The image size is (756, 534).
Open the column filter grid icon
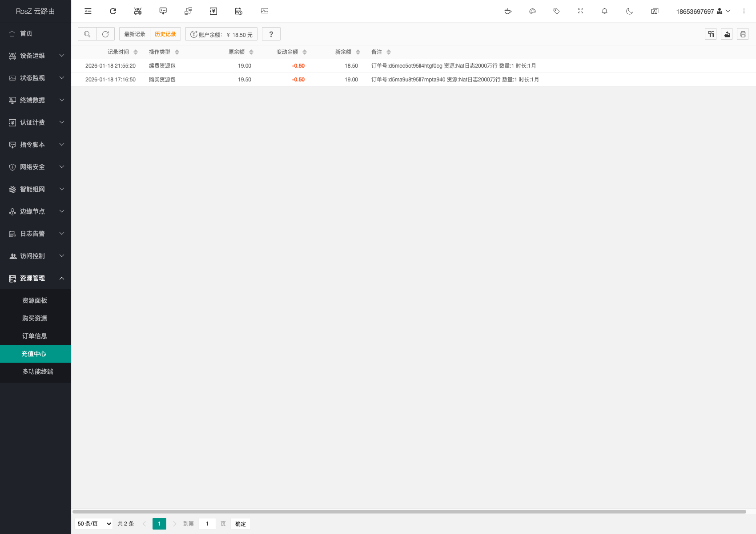coord(711,34)
